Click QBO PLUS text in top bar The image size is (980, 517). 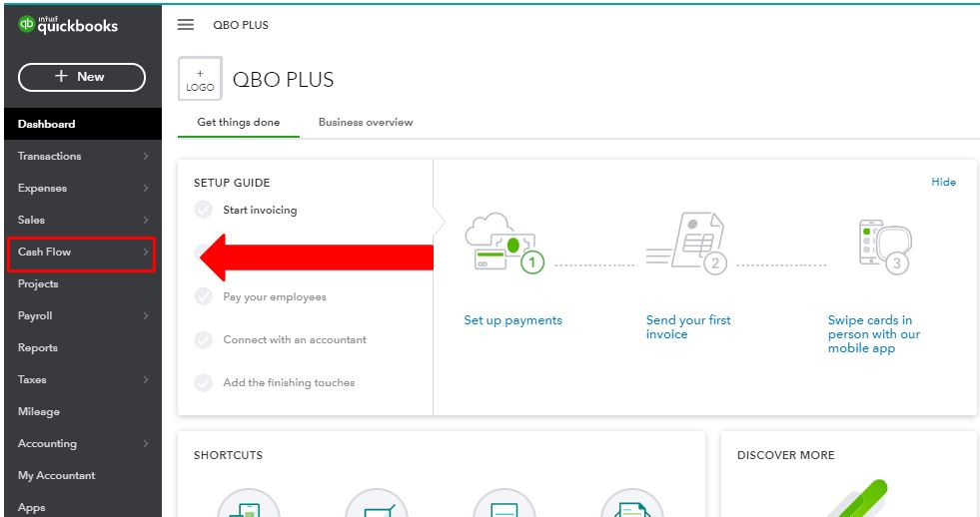pyautogui.click(x=241, y=25)
